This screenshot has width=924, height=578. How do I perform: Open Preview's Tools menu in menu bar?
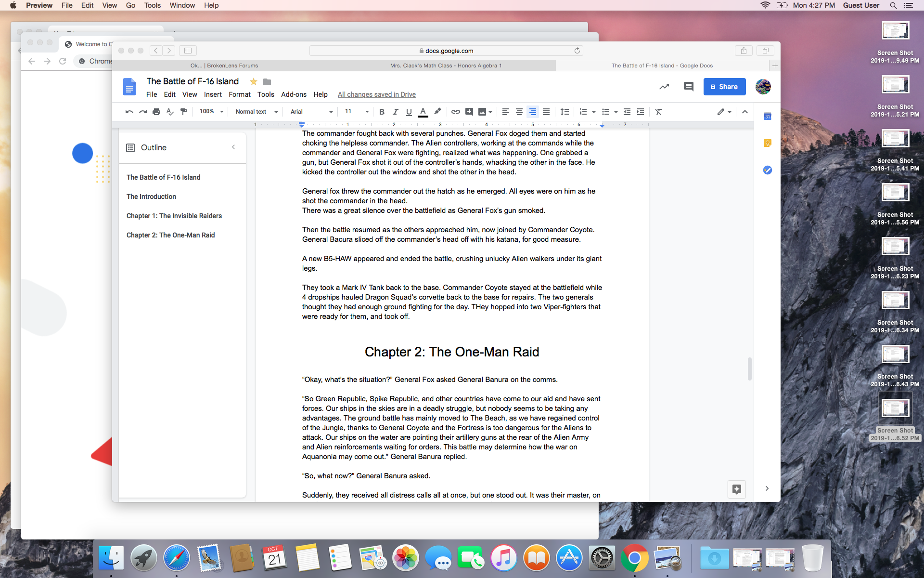[x=153, y=5]
